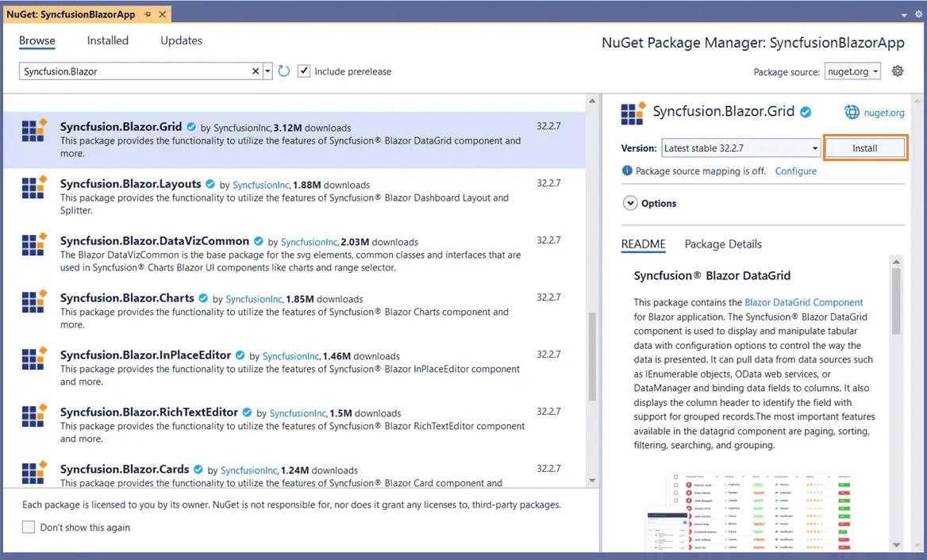This screenshot has width=927, height=560.
Task: Uncheck the Include prerelease checkbox
Action: tap(304, 71)
